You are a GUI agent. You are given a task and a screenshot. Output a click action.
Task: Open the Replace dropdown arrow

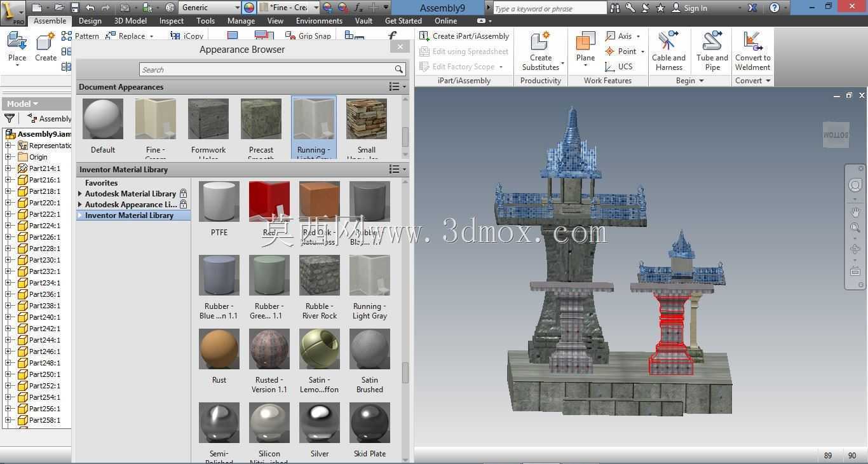(x=151, y=36)
